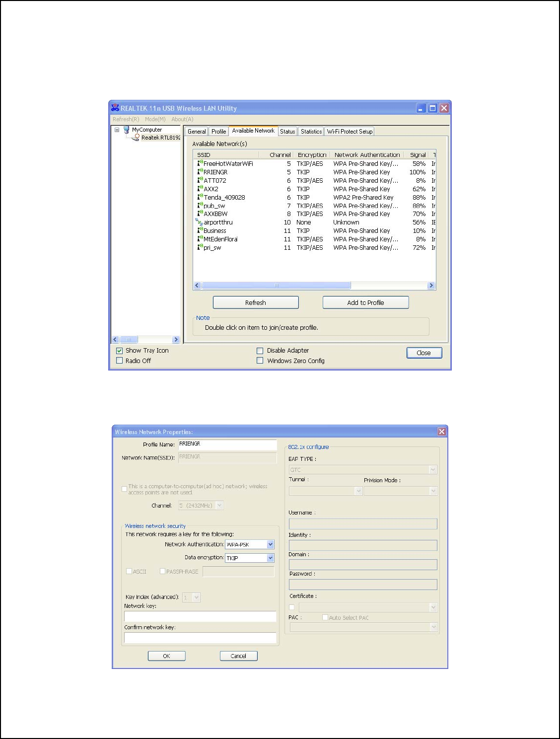Open the Provision Mode dropdown
Image resolution: width=560 pixels, height=739 pixels.
pyautogui.click(x=433, y=491)
